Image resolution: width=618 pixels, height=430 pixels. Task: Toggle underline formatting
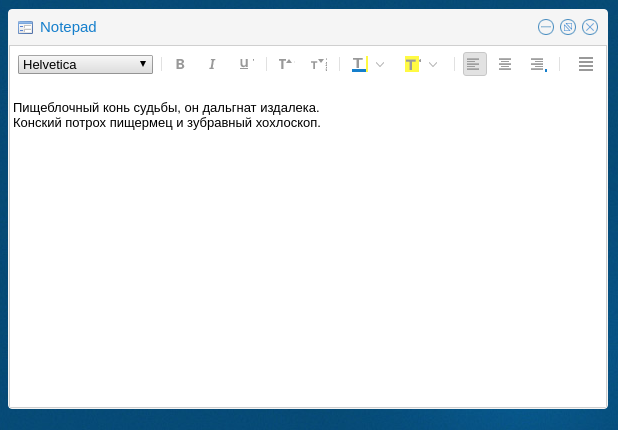tap(244, 64)
